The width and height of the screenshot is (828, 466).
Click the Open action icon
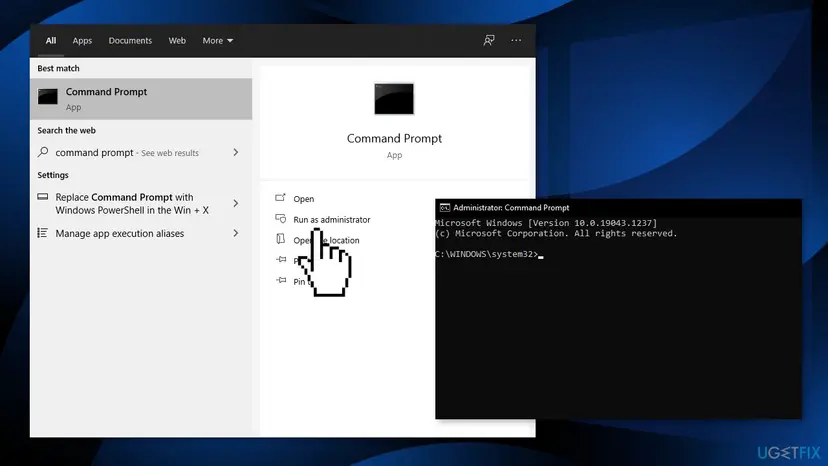pos(280,198)
